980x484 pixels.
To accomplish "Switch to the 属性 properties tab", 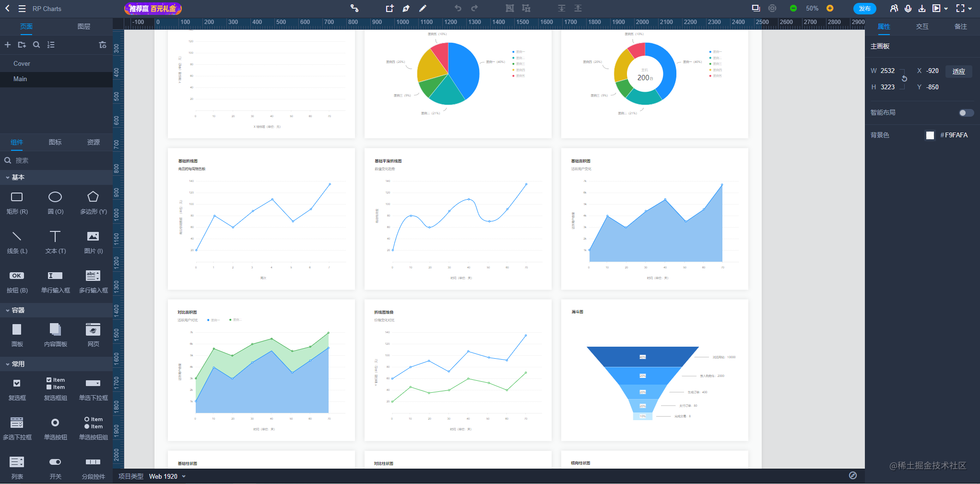I will point(884,26).
